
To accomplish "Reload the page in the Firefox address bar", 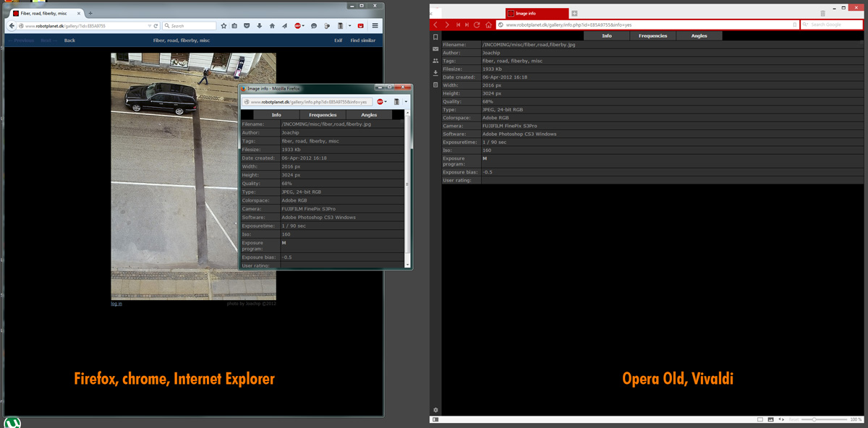I will [156, 26].
